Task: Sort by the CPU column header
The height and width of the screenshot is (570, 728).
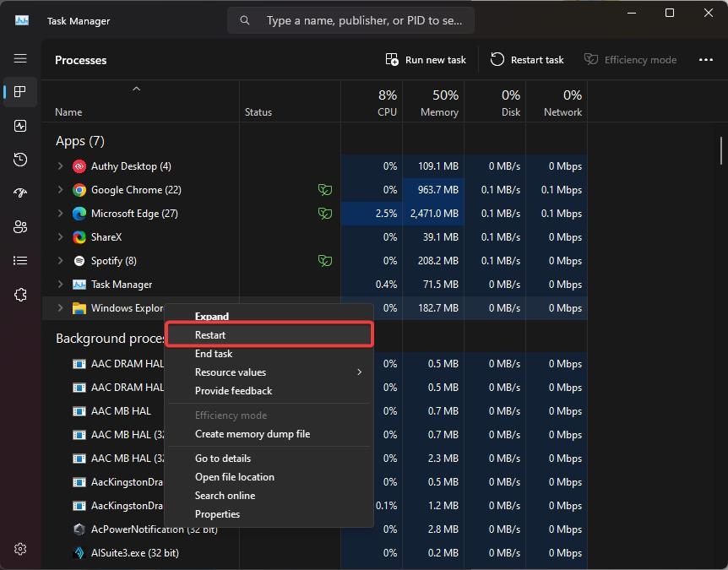Action: click(372, 102)
